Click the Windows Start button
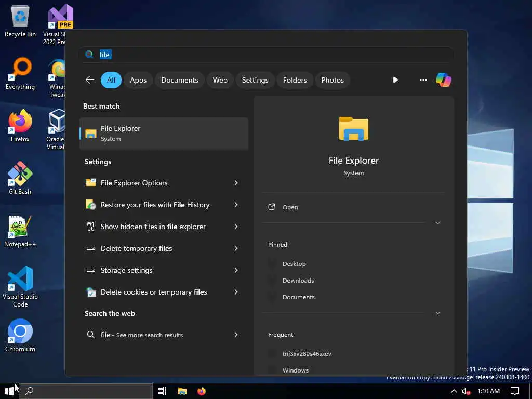The height and width of the screenshot is (399, 532). (x=9, y=391)
